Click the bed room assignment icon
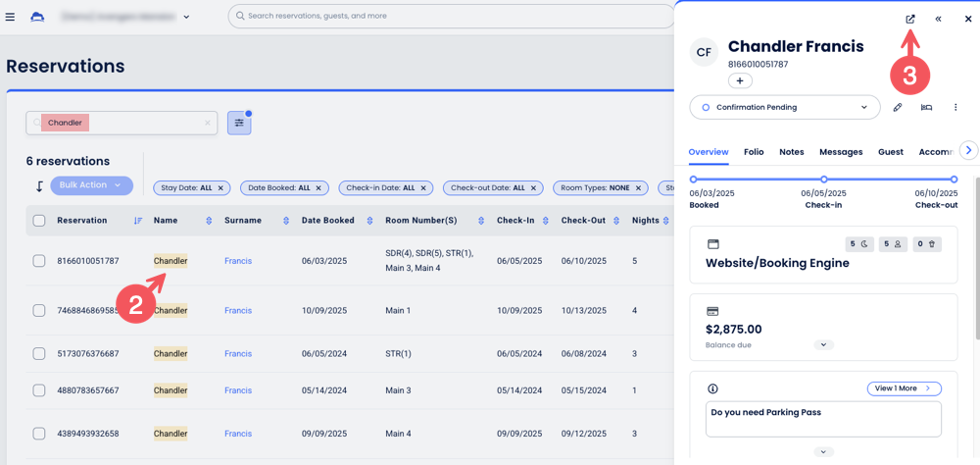 (x=926, y=108)
